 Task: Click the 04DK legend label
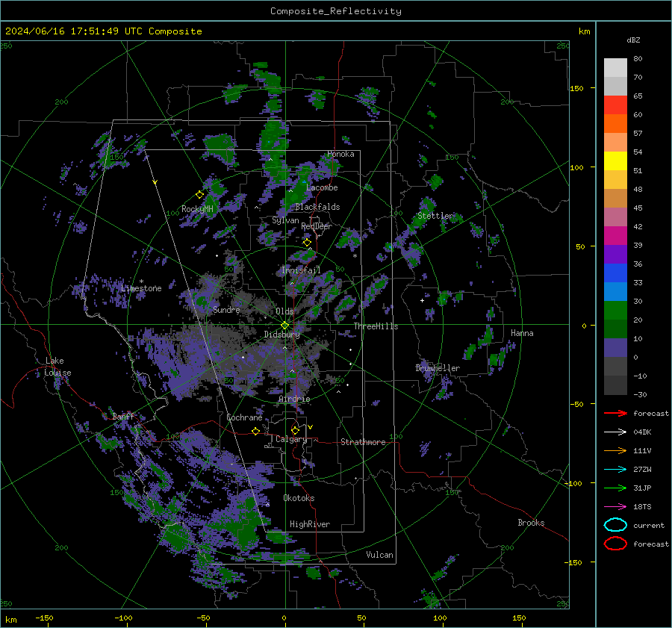(642, 432)
